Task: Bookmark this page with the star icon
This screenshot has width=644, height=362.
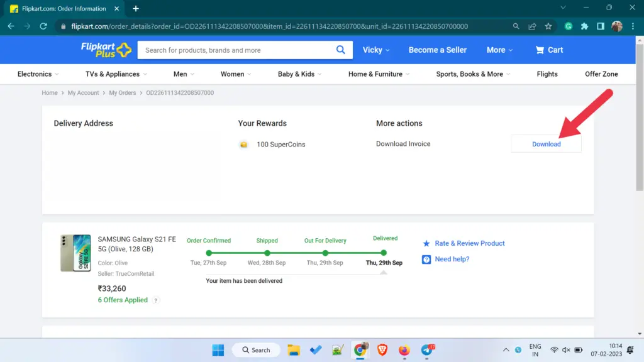Action: (x=548, y=26)
